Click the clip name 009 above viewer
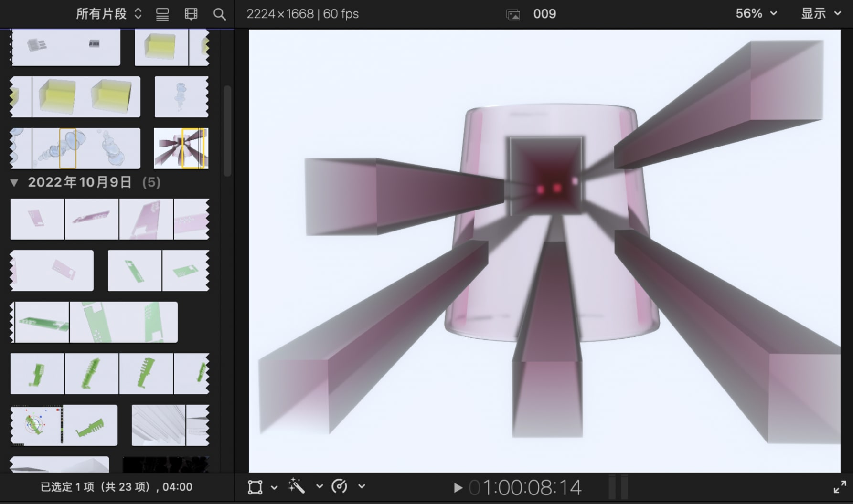The image size is (853, 504). (x=545, y=14)
